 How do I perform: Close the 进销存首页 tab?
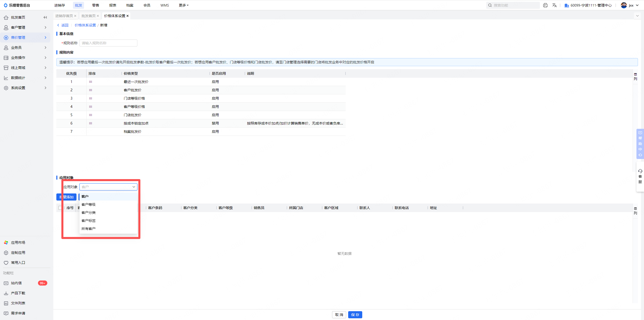(x=75, y=16)
